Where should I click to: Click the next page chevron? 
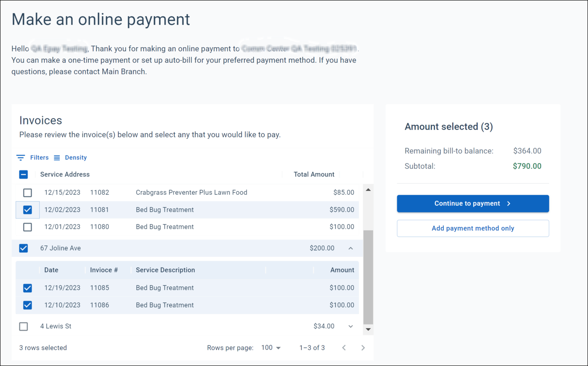(363, 347)
